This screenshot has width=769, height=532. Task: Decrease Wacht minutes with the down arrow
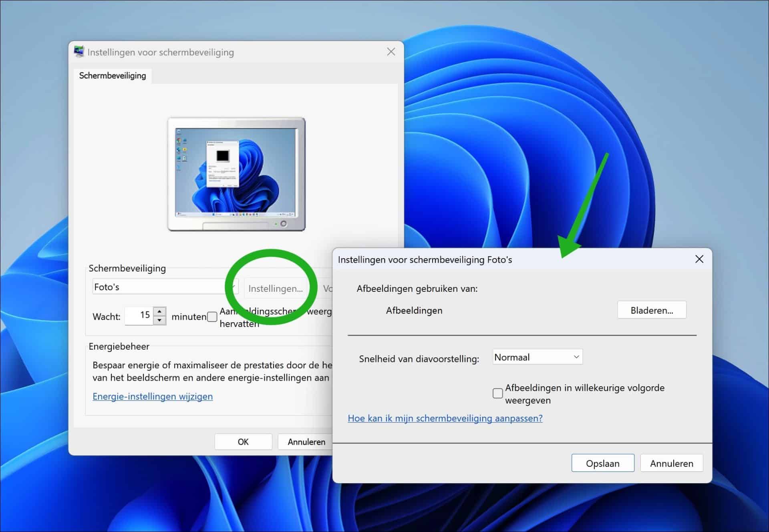159,320
